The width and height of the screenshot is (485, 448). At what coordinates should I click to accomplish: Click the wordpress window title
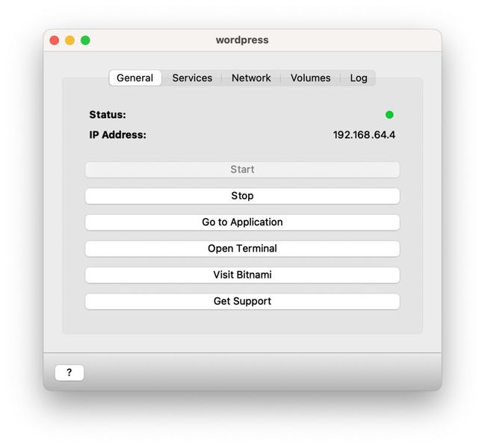[242, 40]
